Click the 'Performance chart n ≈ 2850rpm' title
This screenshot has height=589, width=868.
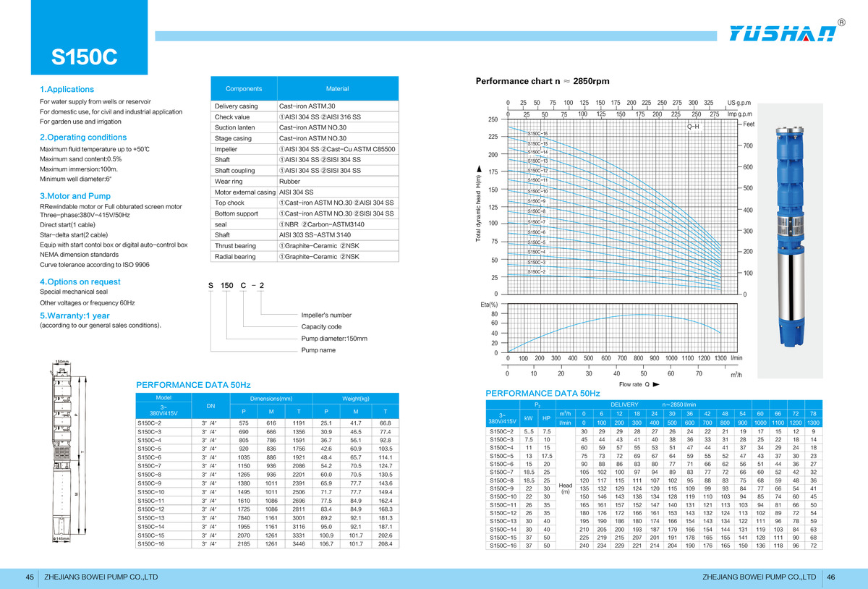542,81
